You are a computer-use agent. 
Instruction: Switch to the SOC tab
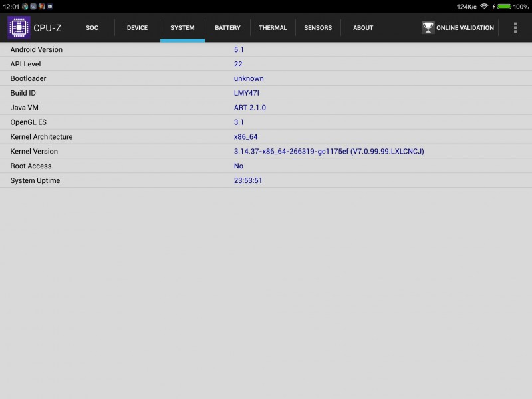click(92, 28)
